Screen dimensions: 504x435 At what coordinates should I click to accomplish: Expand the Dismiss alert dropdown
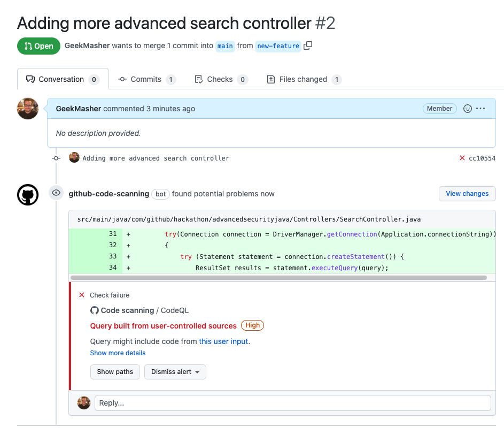click(x=175, y=372)
